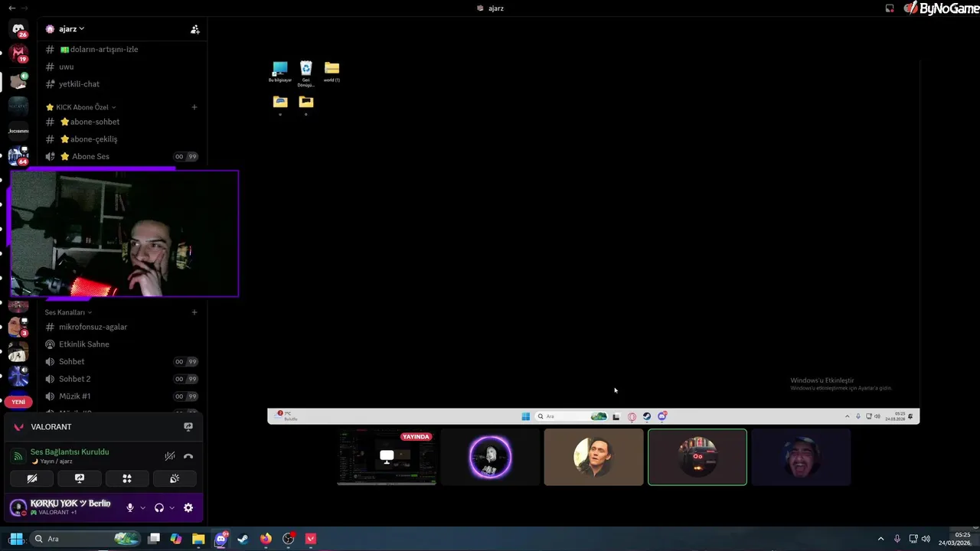Toggle microphone mute
Screen dimensions: 980x551
[130, 507]
